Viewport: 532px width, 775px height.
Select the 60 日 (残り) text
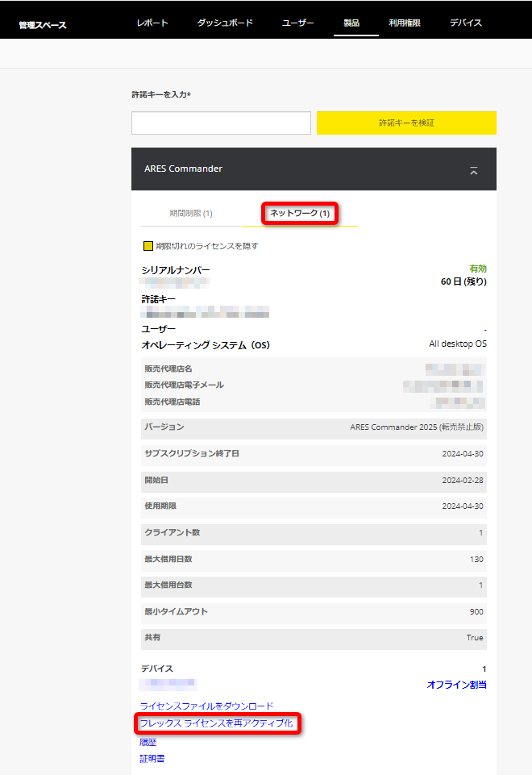[x=463, y=281]
